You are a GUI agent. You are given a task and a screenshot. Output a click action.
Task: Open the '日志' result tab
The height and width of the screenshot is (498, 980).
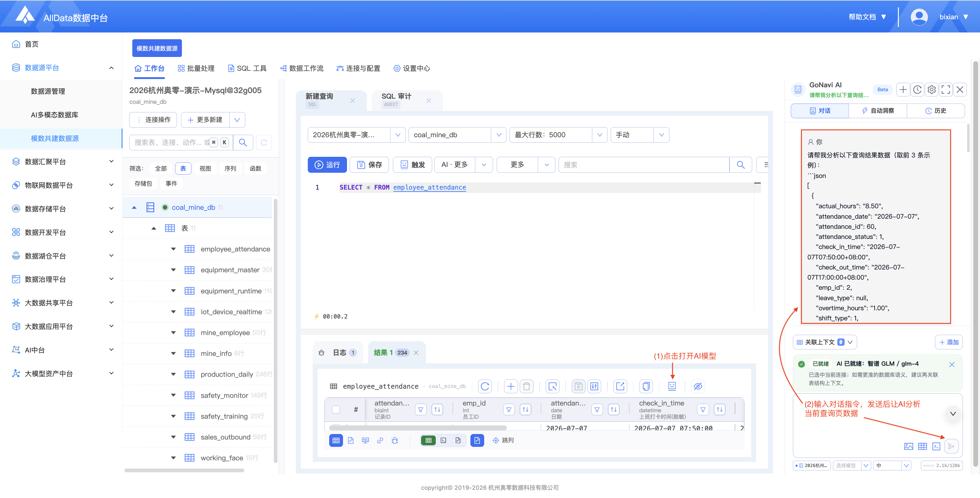tap(338, 353)
